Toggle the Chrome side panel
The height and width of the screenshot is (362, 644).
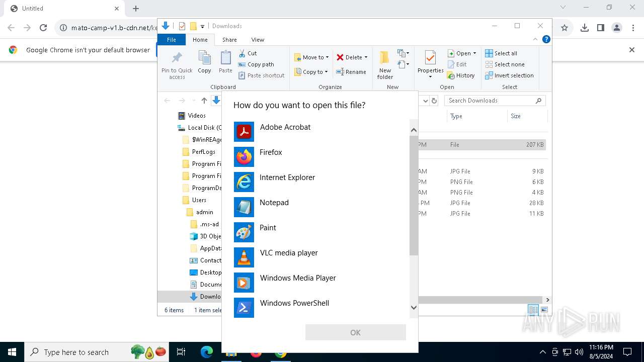(x=601, y=28)
